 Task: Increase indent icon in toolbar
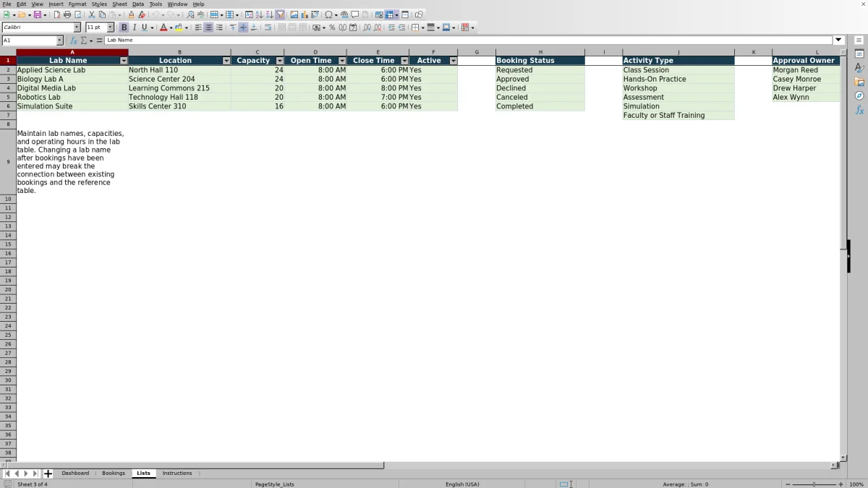point(391,27)
